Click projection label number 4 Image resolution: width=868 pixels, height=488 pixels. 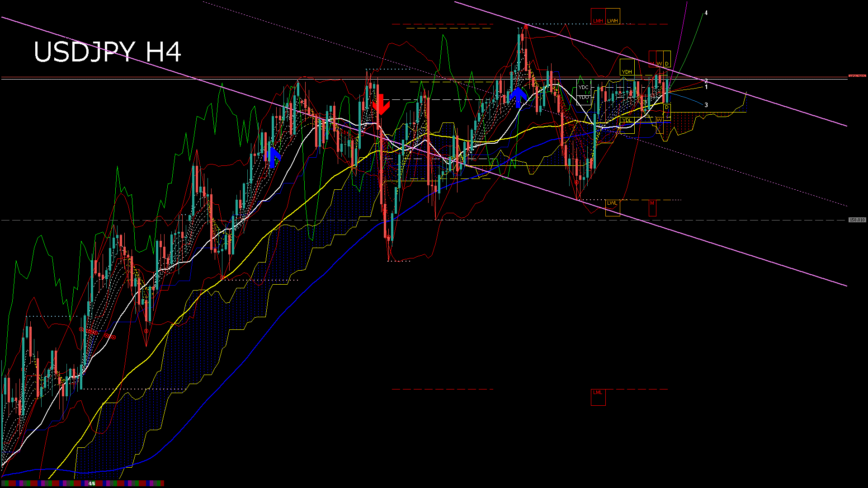pyautogui.click(x=706, y=13)
